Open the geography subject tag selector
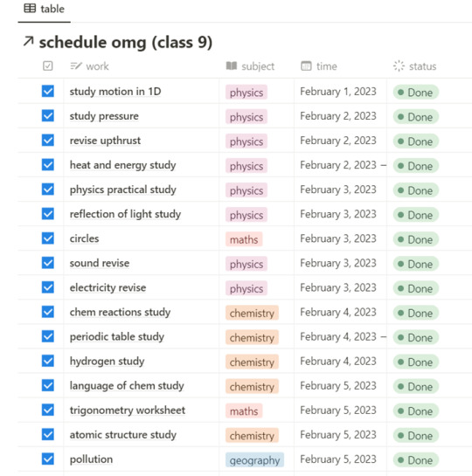The height and width of the screenshot is (476, 472). click(x=254, y=460)
